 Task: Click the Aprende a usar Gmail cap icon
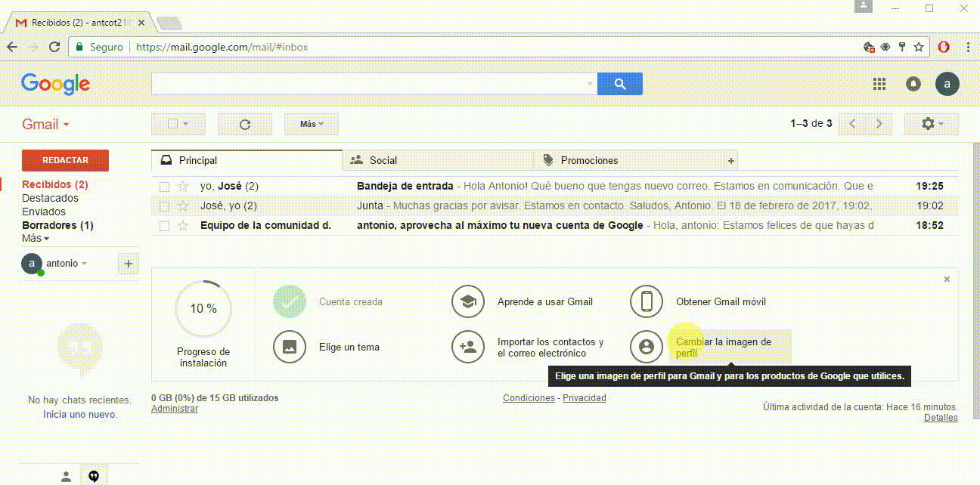tap(468, 302)
